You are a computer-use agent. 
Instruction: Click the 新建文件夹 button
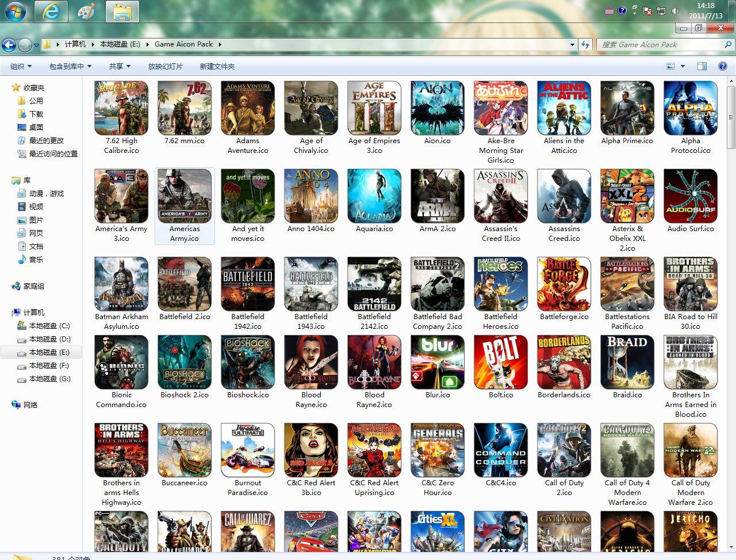click(x=217, y=66)
